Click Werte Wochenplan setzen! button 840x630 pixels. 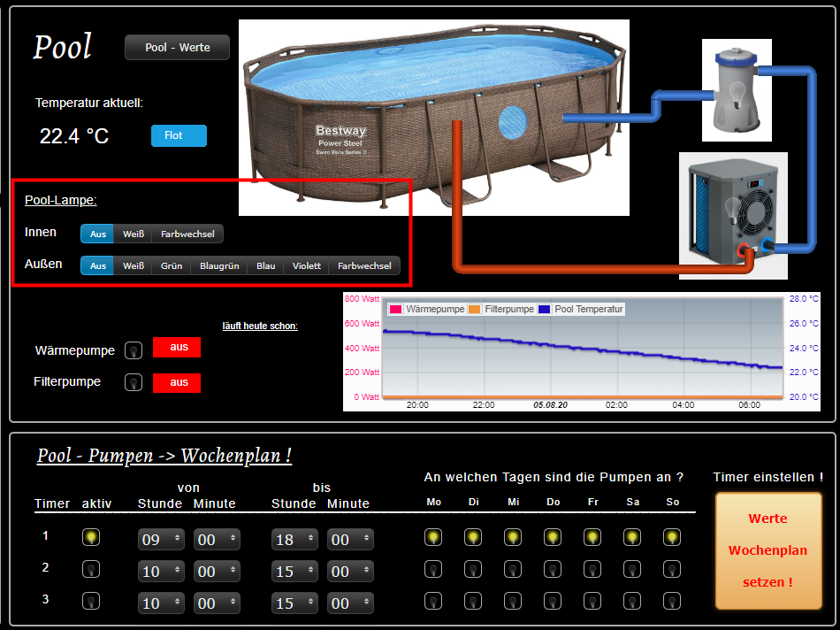pyautogui.click(x=768, y=550)
